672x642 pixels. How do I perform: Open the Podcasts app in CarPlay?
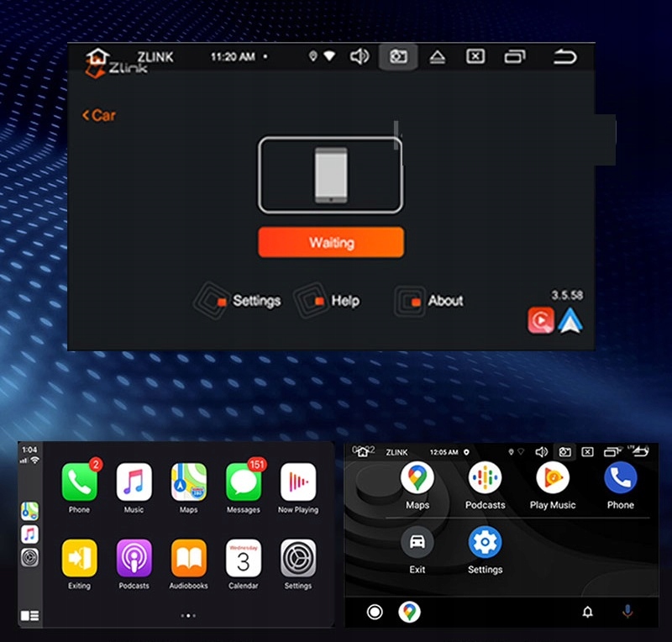(x=134, y=559)
